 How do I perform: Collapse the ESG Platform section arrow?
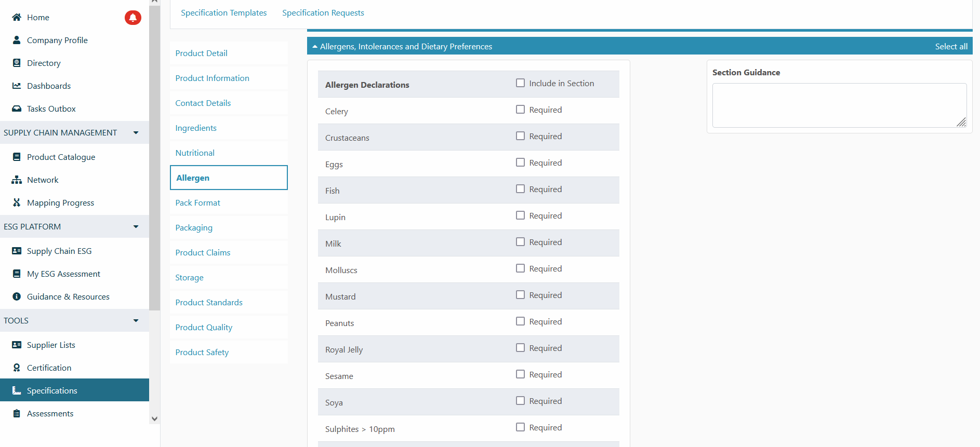pyautogui.click(x=136, y=226)
